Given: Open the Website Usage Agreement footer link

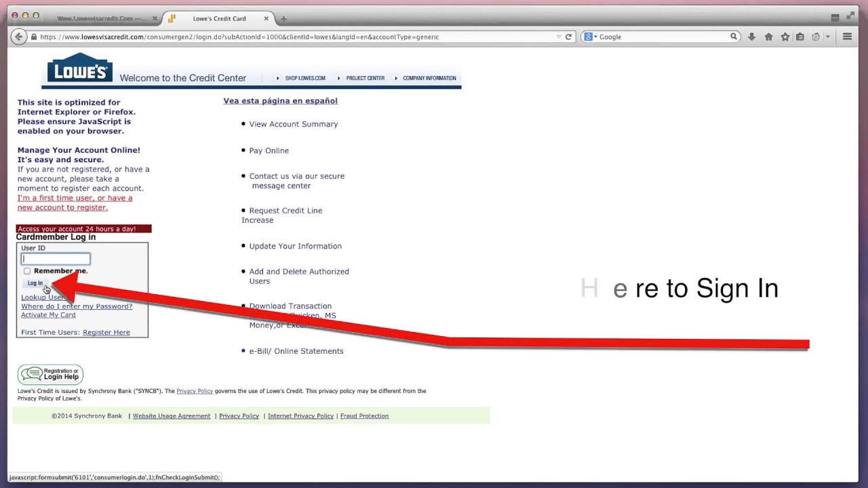Looking at the screenshot, I should (172, 416).
